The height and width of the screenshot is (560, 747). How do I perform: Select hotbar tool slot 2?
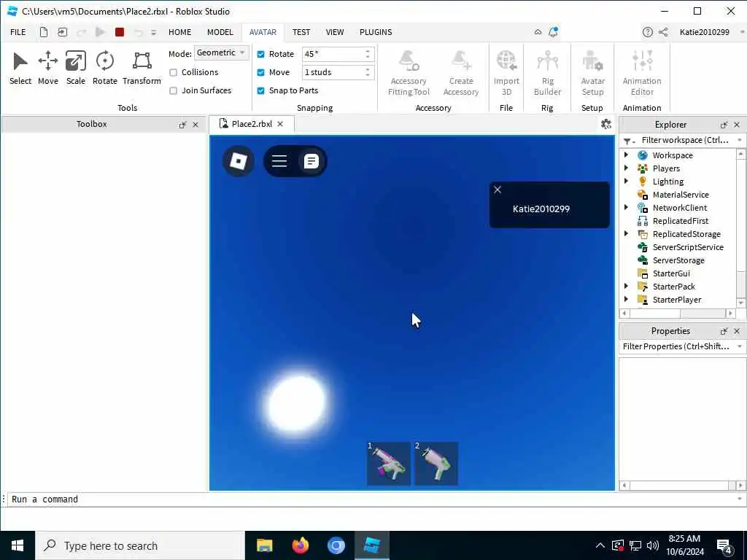436,464
